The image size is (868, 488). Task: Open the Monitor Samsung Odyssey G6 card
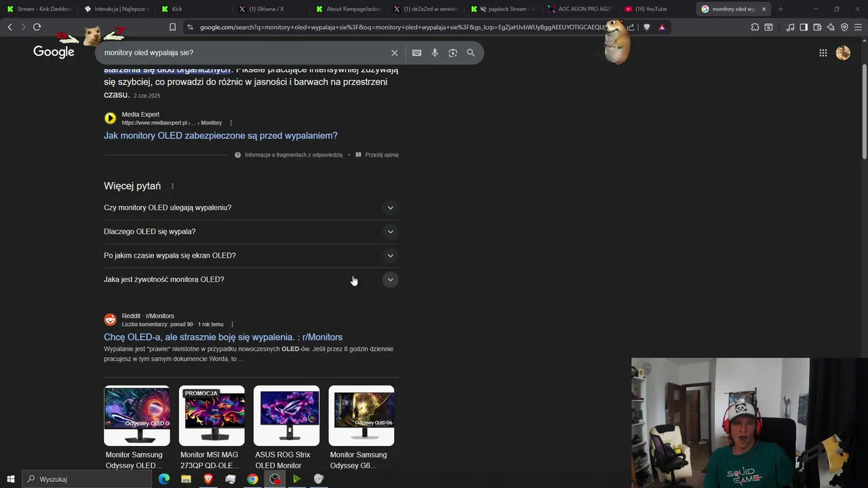click(x=361, y=428)
